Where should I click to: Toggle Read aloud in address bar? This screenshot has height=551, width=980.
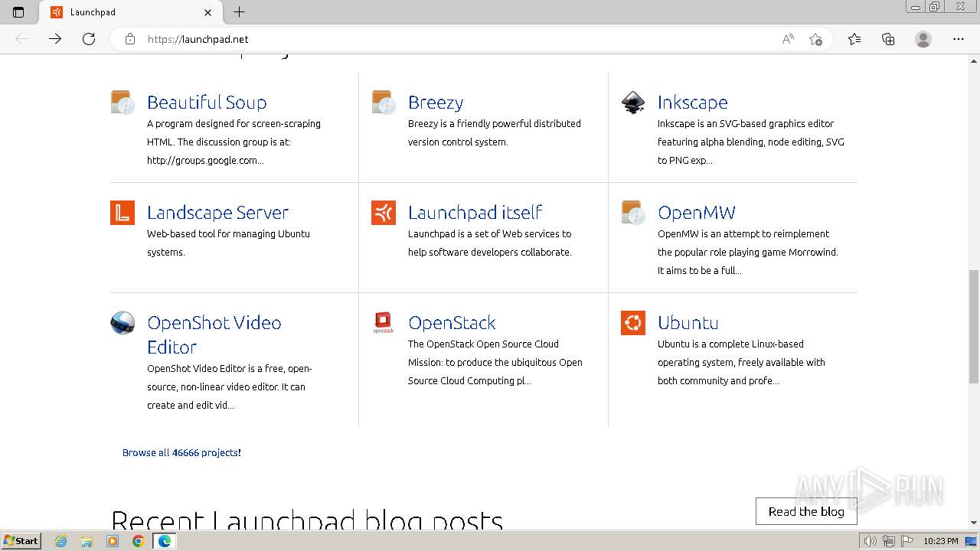click(788, 39)
